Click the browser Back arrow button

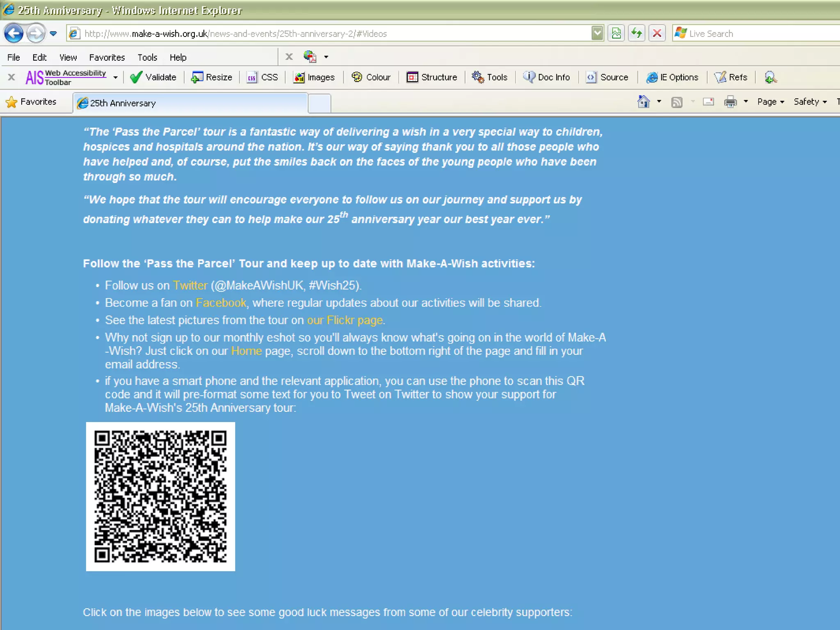pos(14,33)
